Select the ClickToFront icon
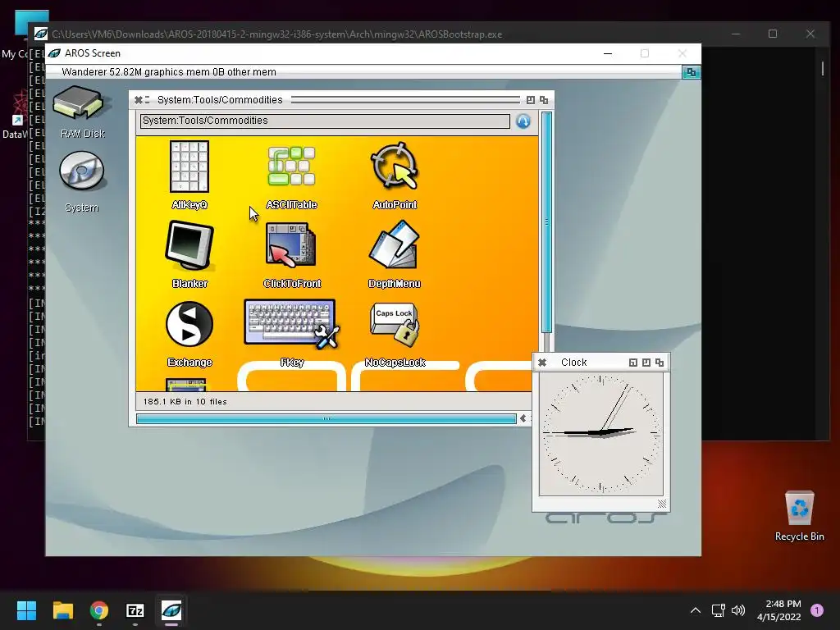 point(291,246)
